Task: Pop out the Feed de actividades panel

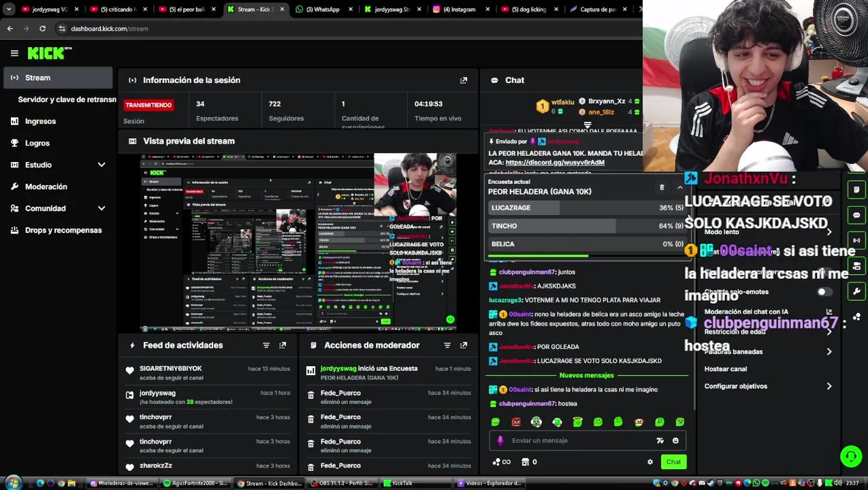Action: coord(283,346)
